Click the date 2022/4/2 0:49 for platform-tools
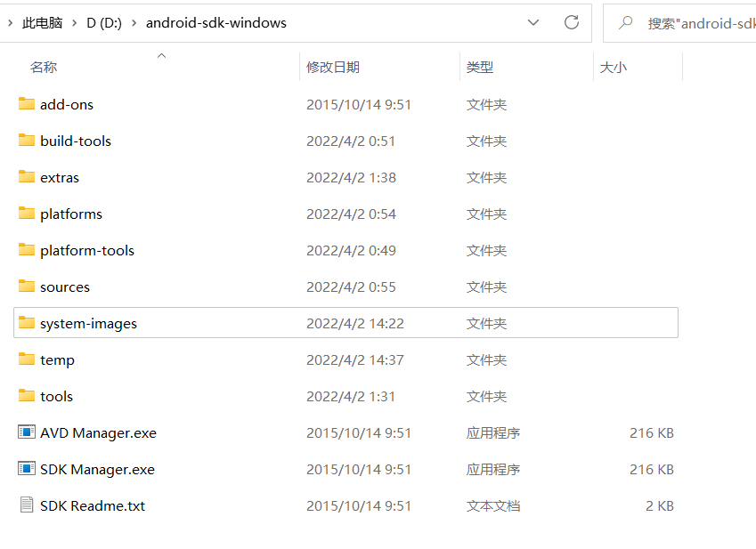The width and height of the screenshot is (756, 549). (351, 250)
